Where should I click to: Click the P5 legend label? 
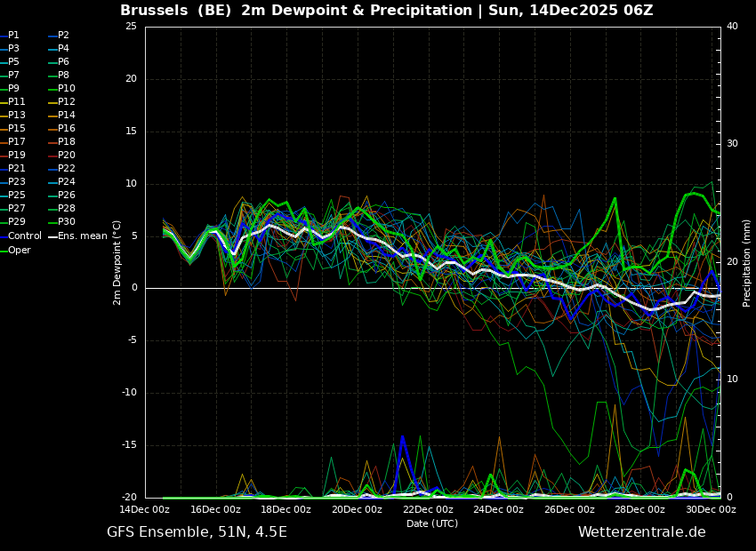click(13, 61)
